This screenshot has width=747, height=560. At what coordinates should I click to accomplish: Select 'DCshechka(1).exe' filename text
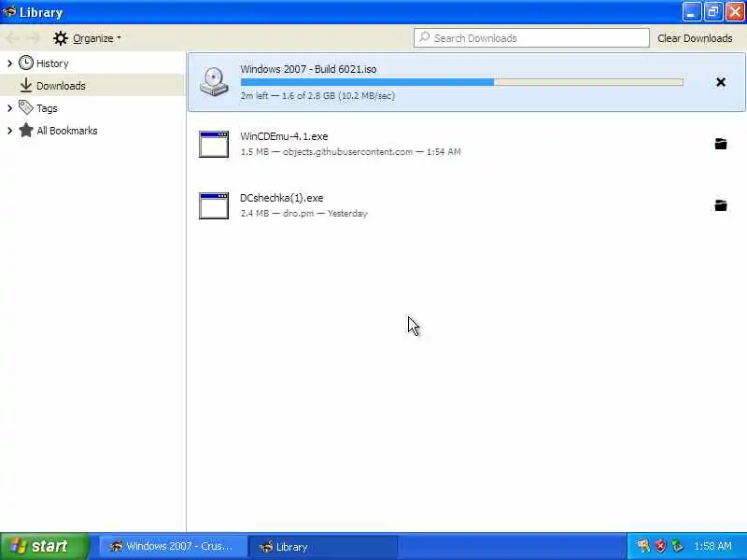282,198
